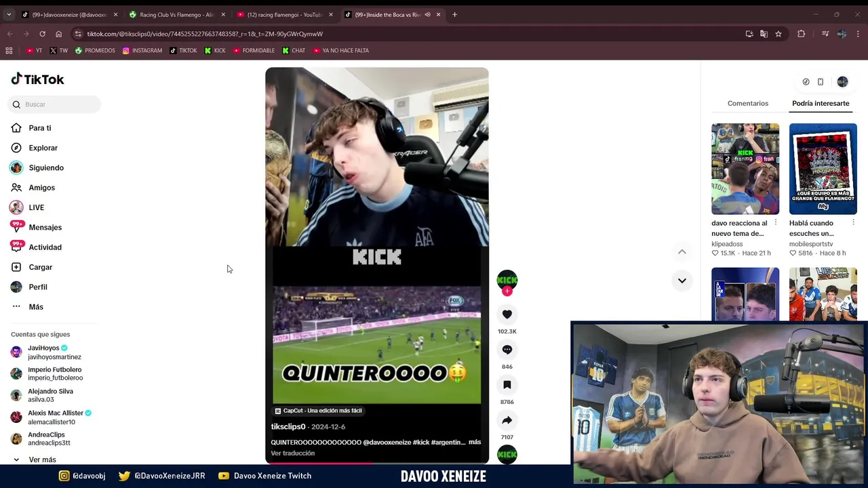Screen dimensions: 868x488
Task: Switch to racing flamengoi YouTube tab
Action: click(x=283, y=14)
